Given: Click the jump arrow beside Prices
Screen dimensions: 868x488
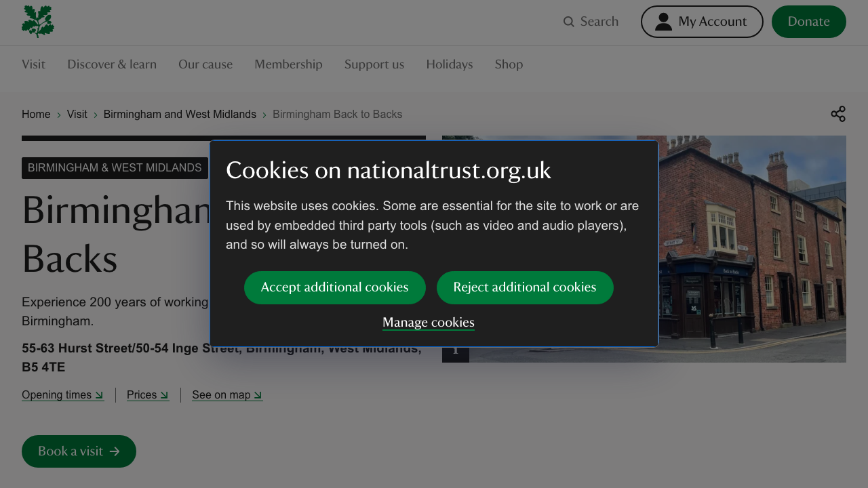Looking at the screenshot, I should coord(165,395).
